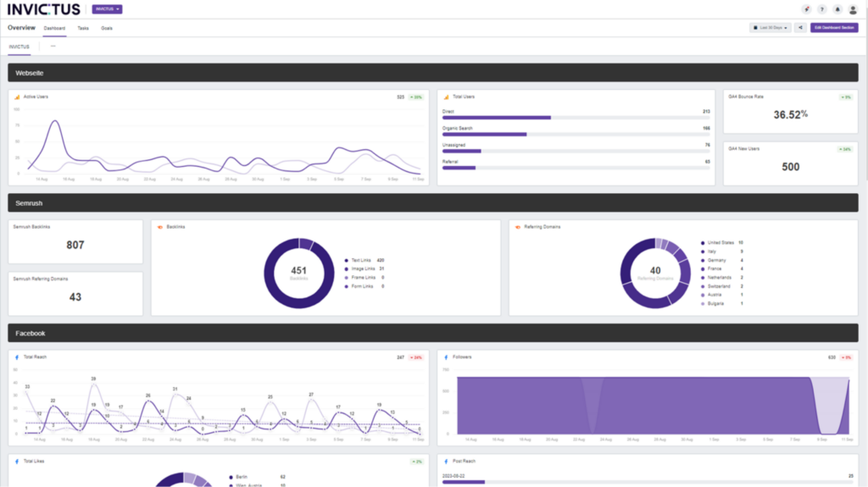
Task: Switch to the Goals tab
Action: [x=107, y=28]
